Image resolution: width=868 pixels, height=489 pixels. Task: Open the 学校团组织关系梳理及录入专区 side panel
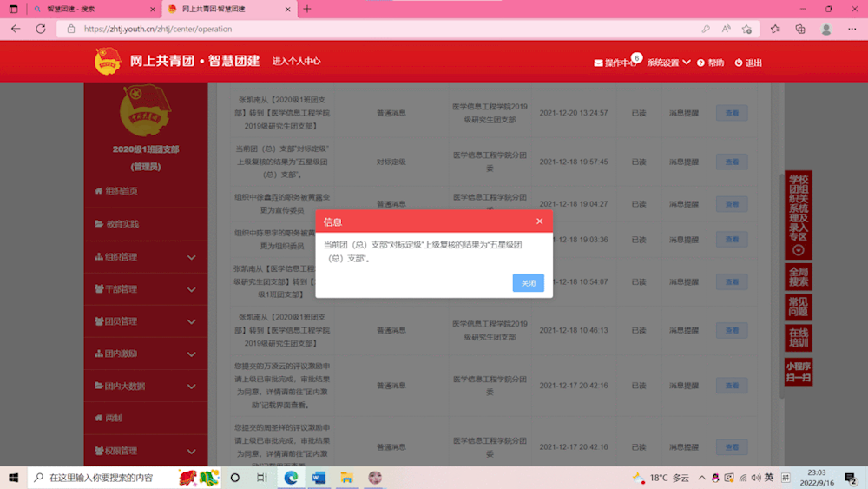pyautogui.click(x=799, y=215)
